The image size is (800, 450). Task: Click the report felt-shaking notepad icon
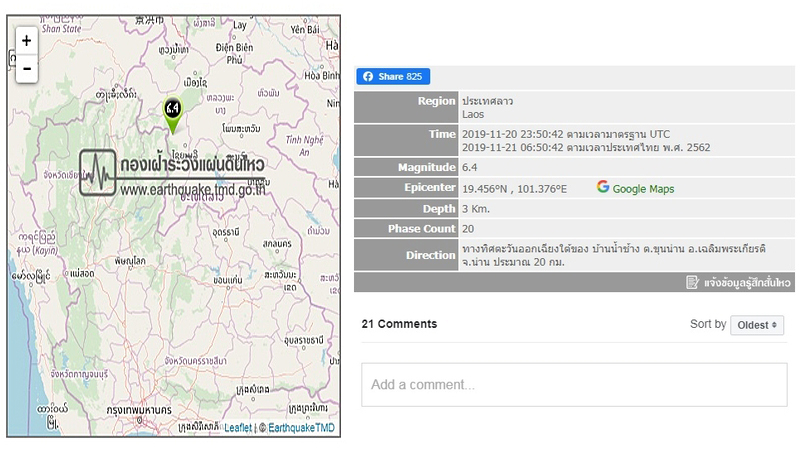pyautogui.click(x=692, y=283)
